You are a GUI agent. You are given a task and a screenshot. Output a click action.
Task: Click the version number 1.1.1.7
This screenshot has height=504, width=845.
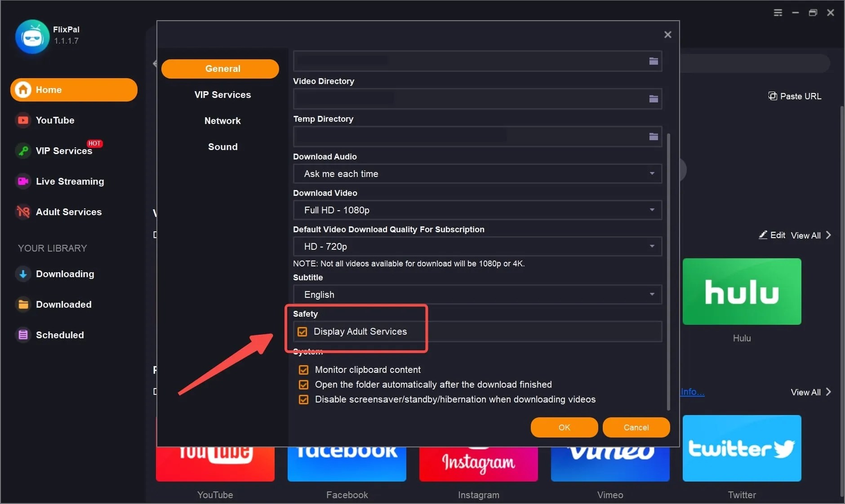pos(66,41)
